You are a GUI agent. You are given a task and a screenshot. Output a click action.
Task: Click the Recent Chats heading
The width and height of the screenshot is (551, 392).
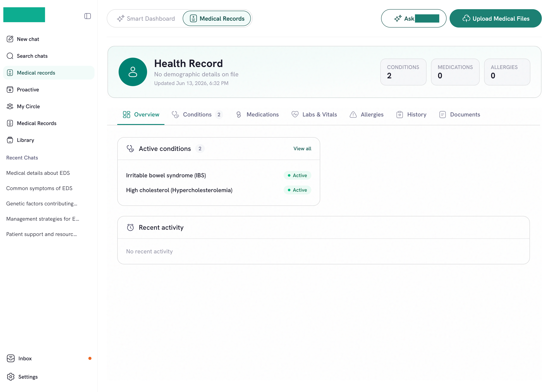tap(22, 158)
